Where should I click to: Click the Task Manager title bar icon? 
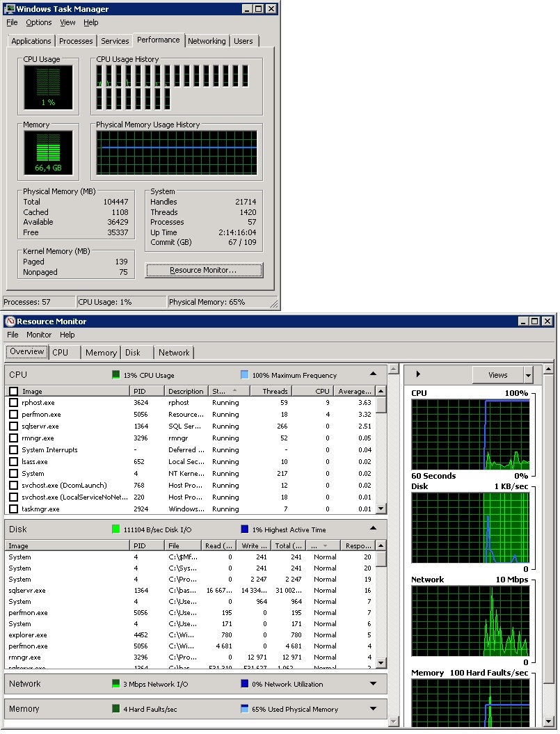[x=9, y=8]
